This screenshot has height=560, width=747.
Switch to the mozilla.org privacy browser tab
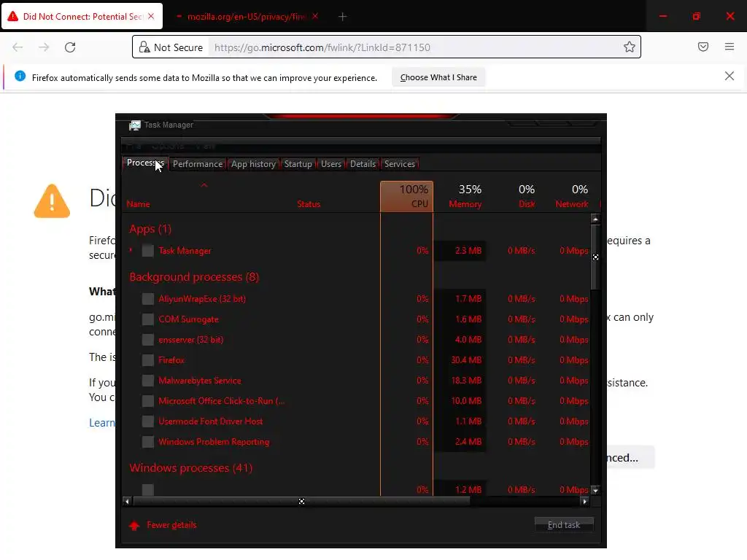[245, 17]
